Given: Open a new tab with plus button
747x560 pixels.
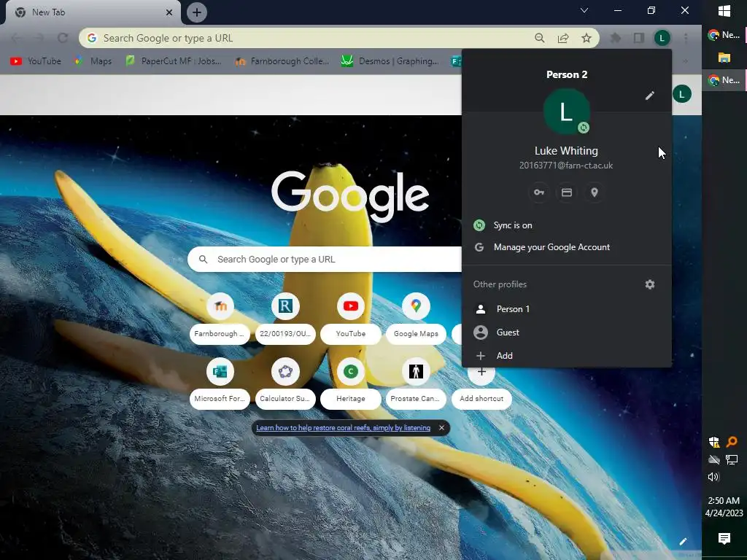Looking at the screenshot, I should (197, 12).
